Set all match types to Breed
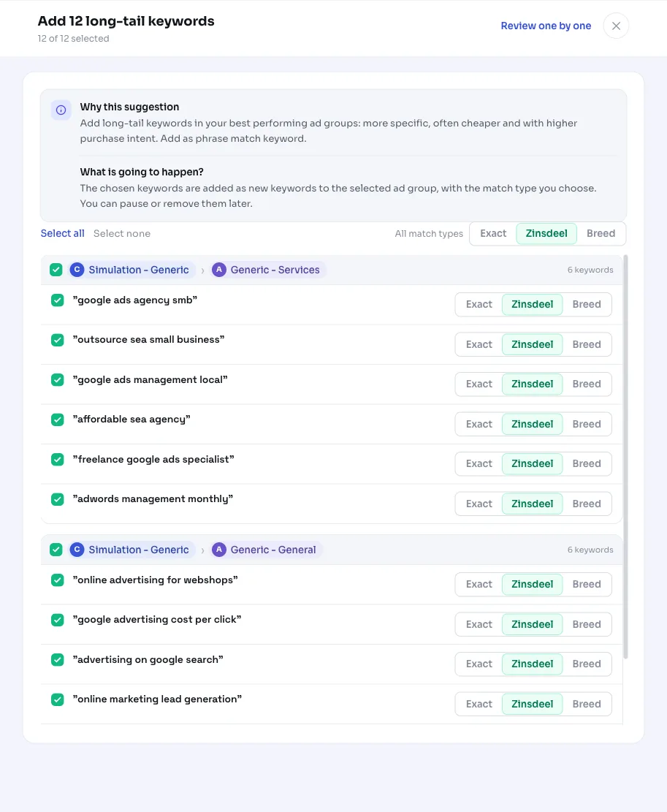The image size is (667, 812). click(x=601, y=234)
